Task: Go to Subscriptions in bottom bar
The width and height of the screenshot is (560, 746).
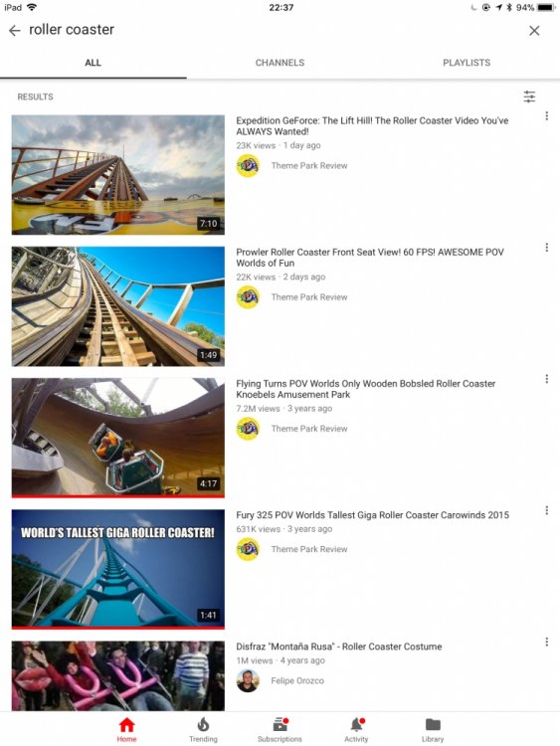Action: coord(280,730)
